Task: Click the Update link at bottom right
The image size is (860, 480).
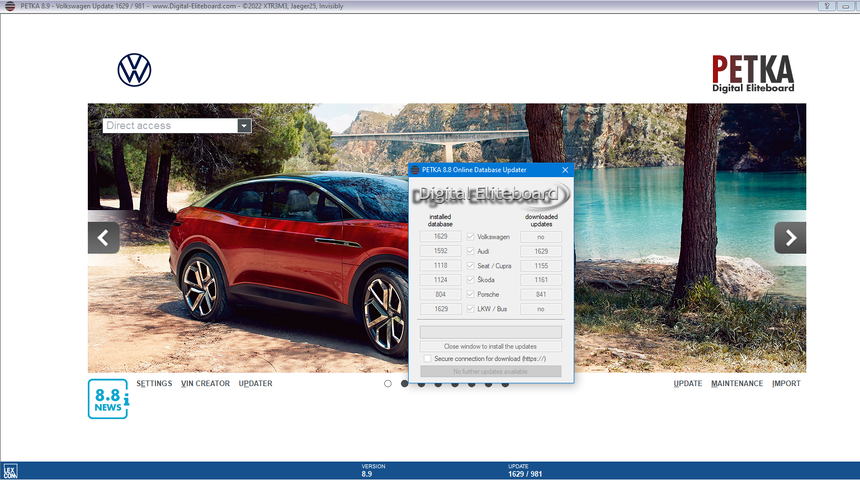Action: pos(688,384)
